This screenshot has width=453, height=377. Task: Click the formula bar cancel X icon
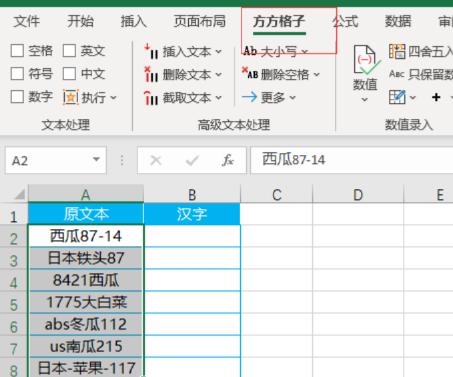pyautogui.click(x=156, y=161)
